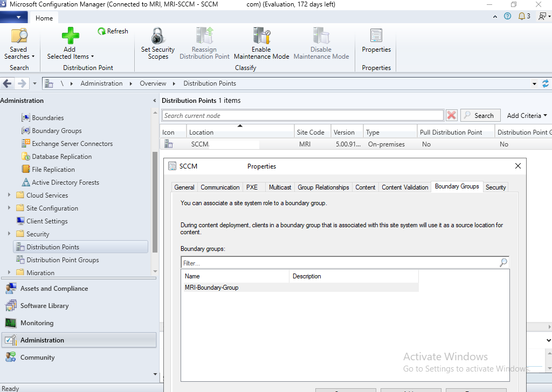Viewport: 552px width, 392px height.
Task: Open the Monitoring workspace
Action: [79, 323]
